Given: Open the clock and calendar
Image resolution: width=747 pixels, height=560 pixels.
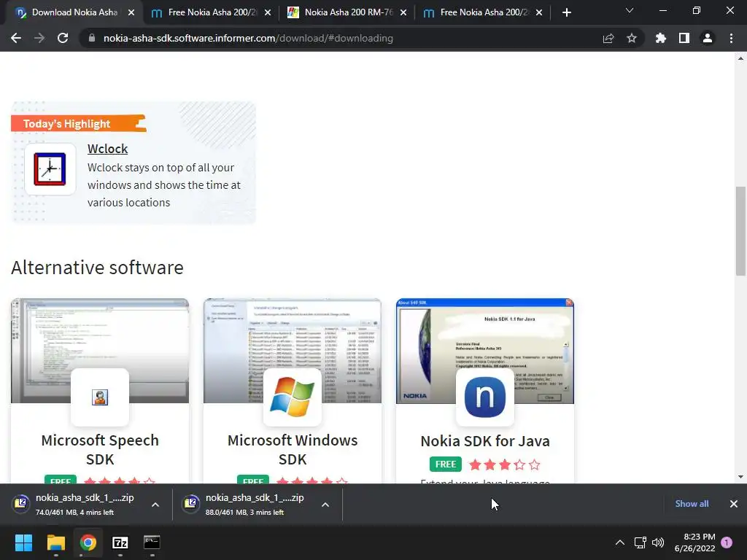Looking at the screenshot, I should pos(695,542).
